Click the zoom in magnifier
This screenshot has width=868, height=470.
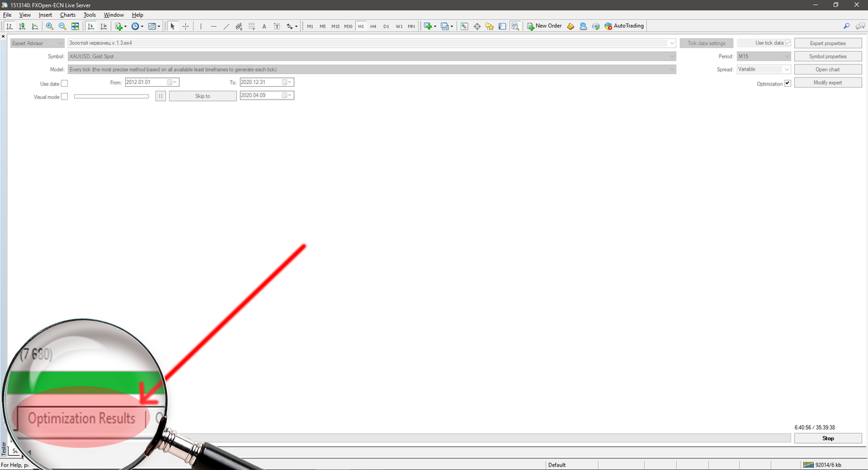click(50, 26)
